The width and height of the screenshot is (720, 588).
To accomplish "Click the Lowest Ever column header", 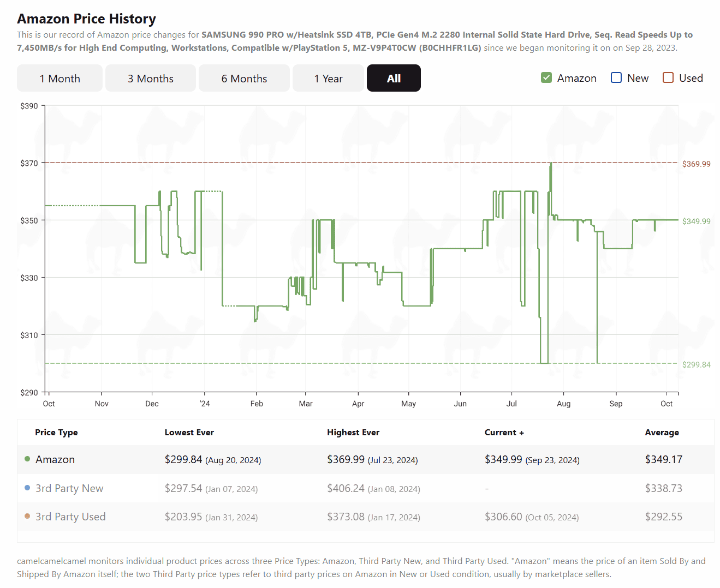I will [x=189, y=432].
